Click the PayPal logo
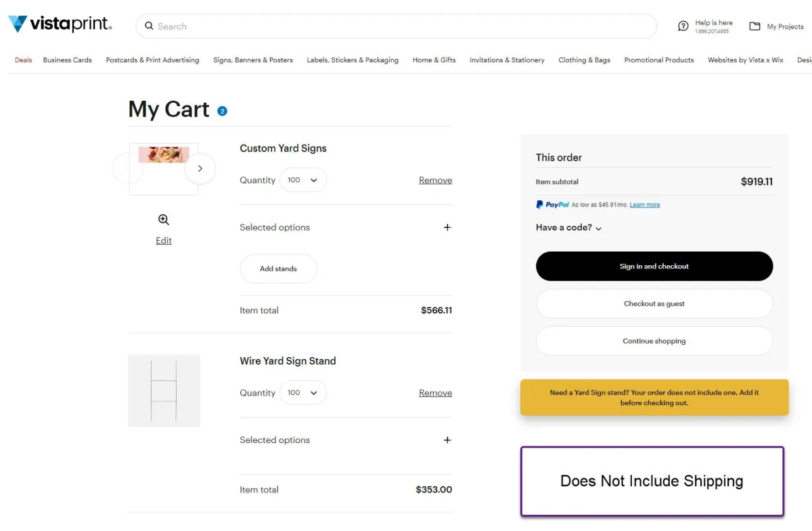The width and height of the screenshot is (812, 531). click(552, 204)
